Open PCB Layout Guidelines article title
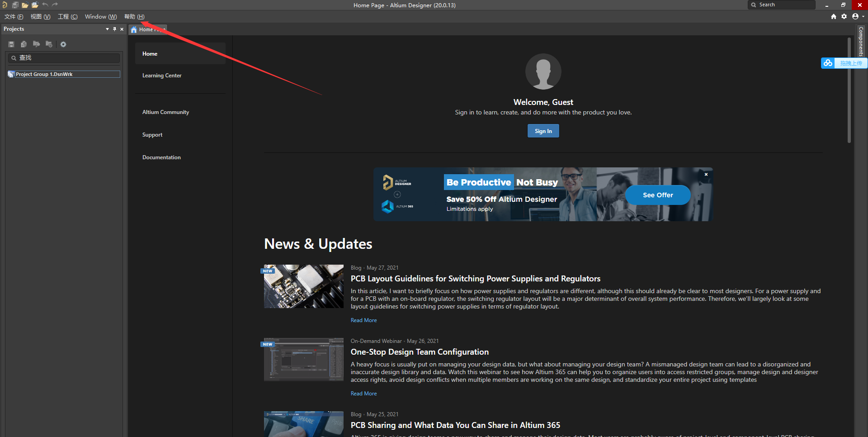 (476, 279)
